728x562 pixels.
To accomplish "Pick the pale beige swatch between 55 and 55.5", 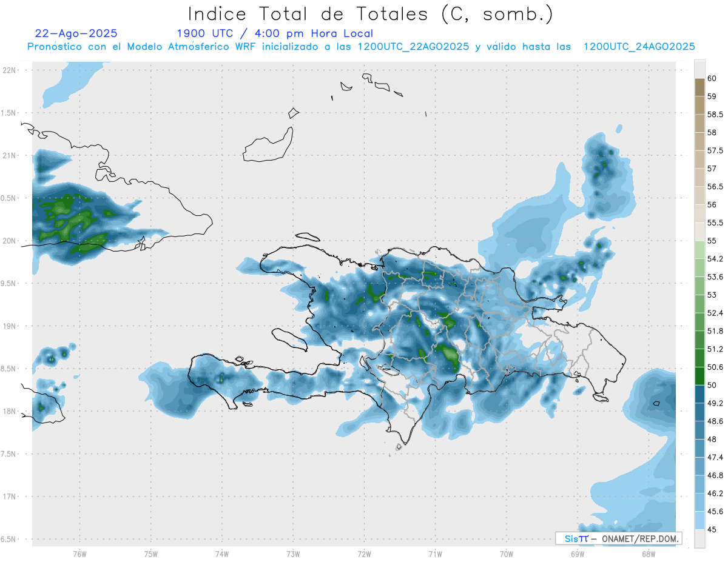I will 699,232.
